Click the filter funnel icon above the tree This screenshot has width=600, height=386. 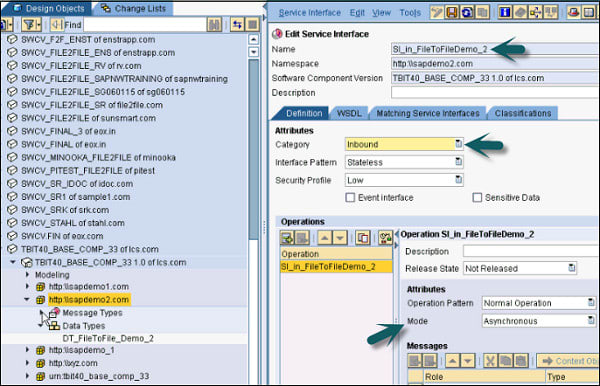click(31, 25)
